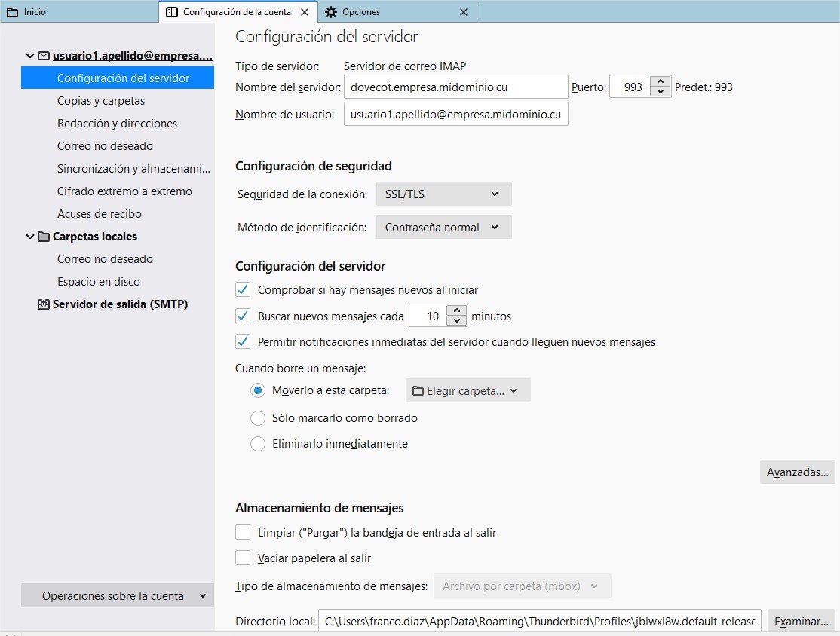Open Redacción y direcciones settings
The height and width of the screenshot is (636, 840).
click(x=118, y=123)
